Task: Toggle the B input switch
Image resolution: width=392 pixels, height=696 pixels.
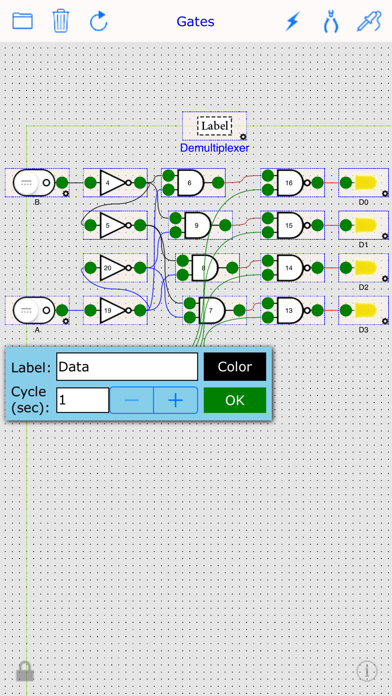Action: coord(34,182)
